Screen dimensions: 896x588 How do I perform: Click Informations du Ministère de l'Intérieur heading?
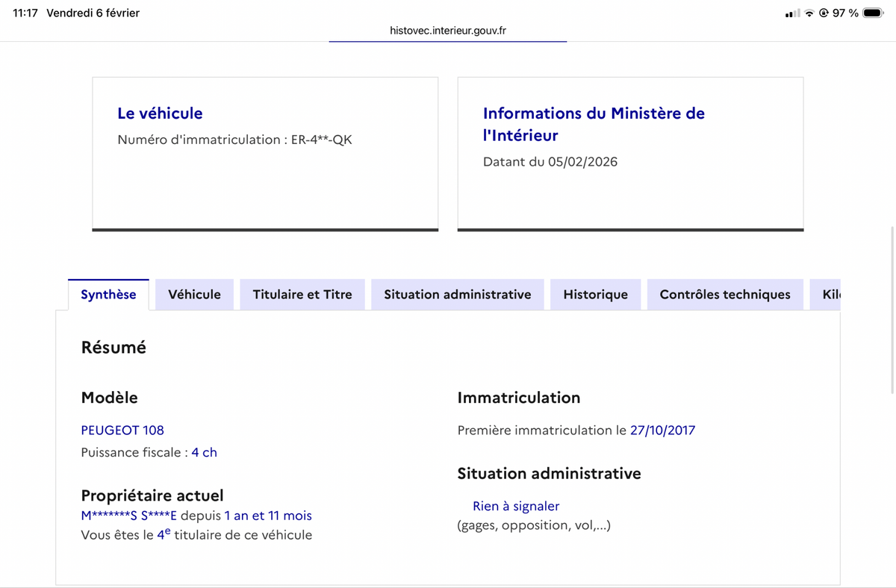(x=594, y=124)
